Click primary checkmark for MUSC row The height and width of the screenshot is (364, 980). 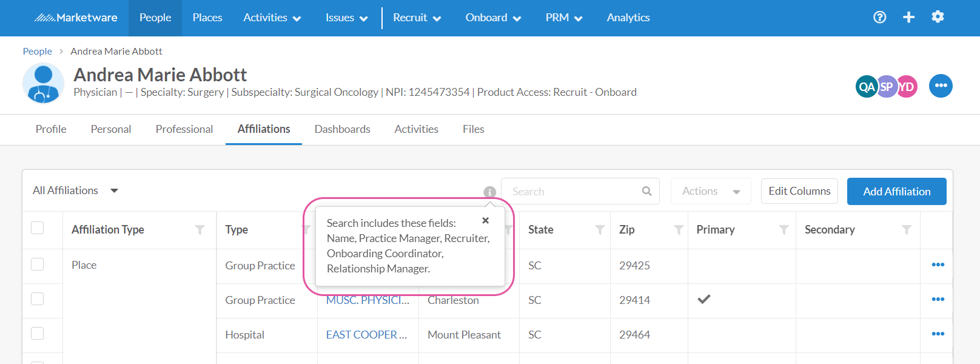click(x=703, y=299)
